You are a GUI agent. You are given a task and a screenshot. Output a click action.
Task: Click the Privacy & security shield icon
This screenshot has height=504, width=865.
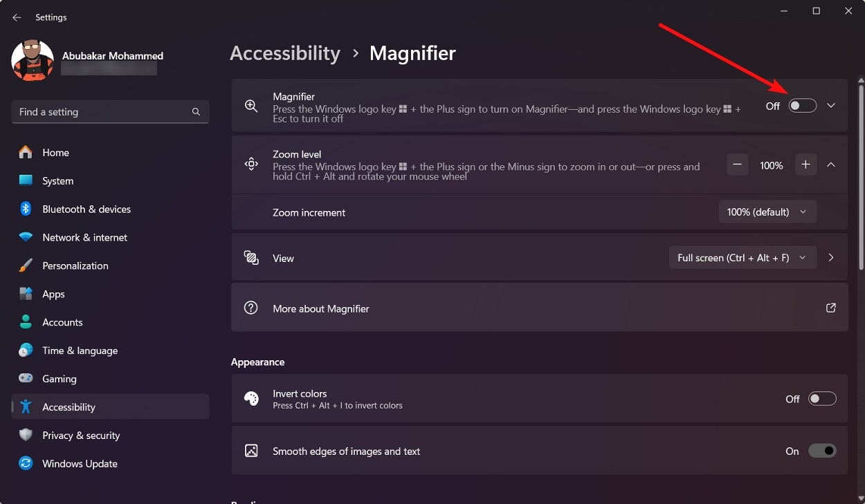(x=26, y=436)
